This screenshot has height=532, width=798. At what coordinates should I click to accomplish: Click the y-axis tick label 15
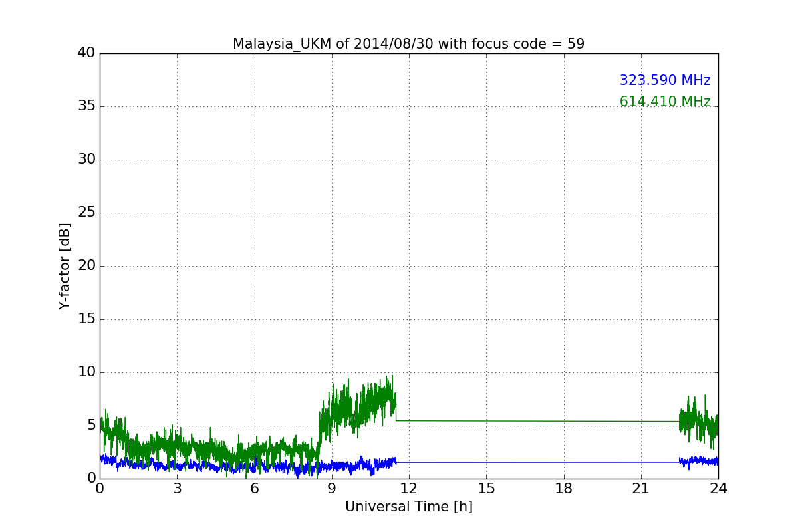86,319
